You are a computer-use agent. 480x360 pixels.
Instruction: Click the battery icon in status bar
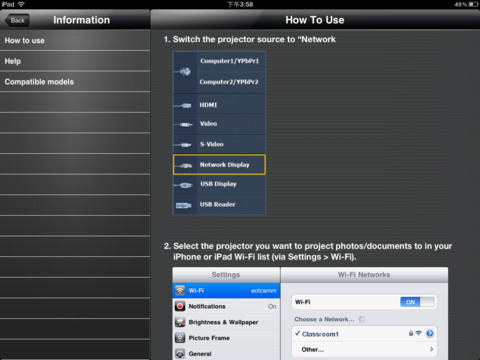click(x=473, y=4)
